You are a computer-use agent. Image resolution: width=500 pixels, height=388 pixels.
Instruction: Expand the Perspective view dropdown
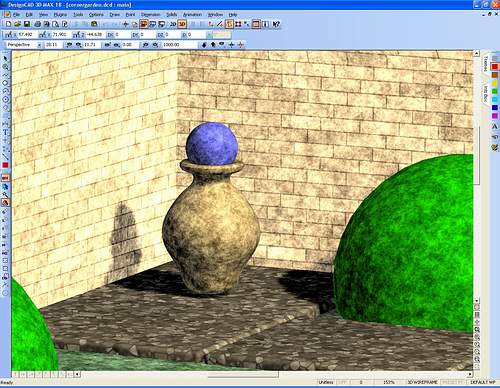point(39,45)
